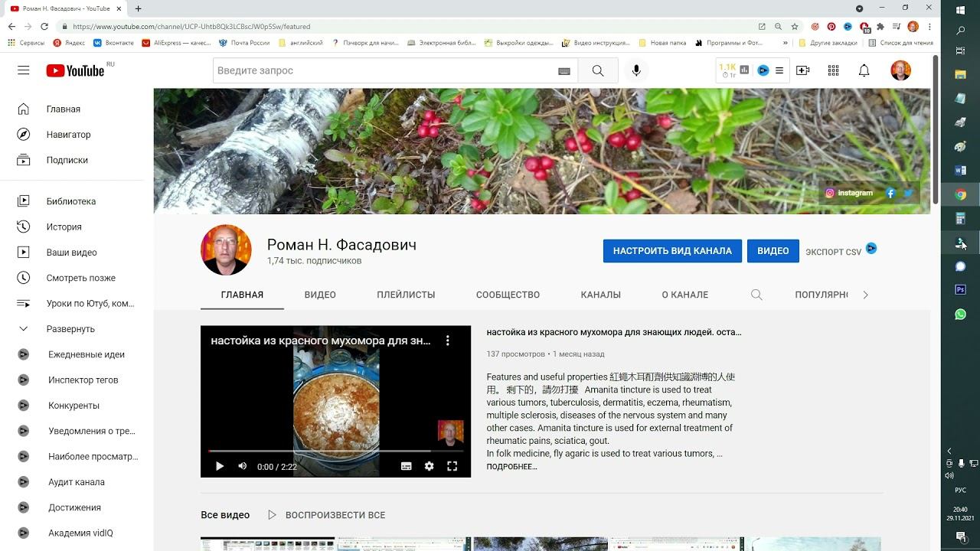Open WhatsApp from the taskbar
This screenshot has width=980, height=551.
pyautogui.click(x=961, y=315)
